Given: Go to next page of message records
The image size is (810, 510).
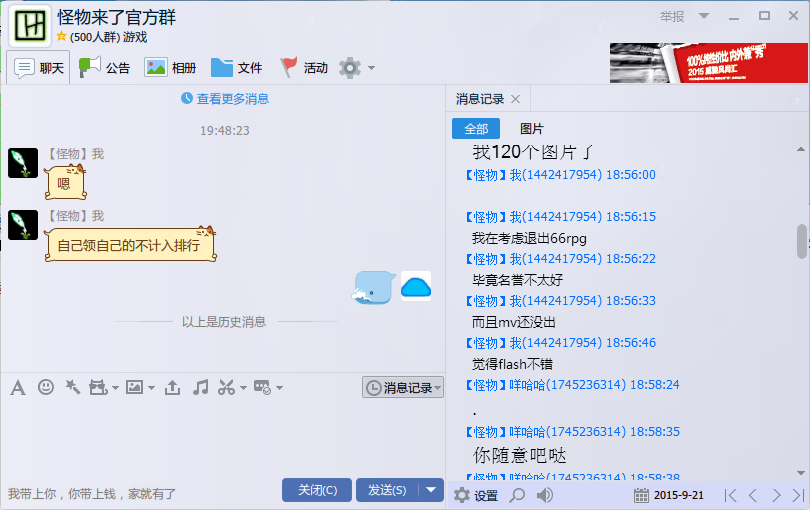Looking at the screenshot, I should pos(776,495).
